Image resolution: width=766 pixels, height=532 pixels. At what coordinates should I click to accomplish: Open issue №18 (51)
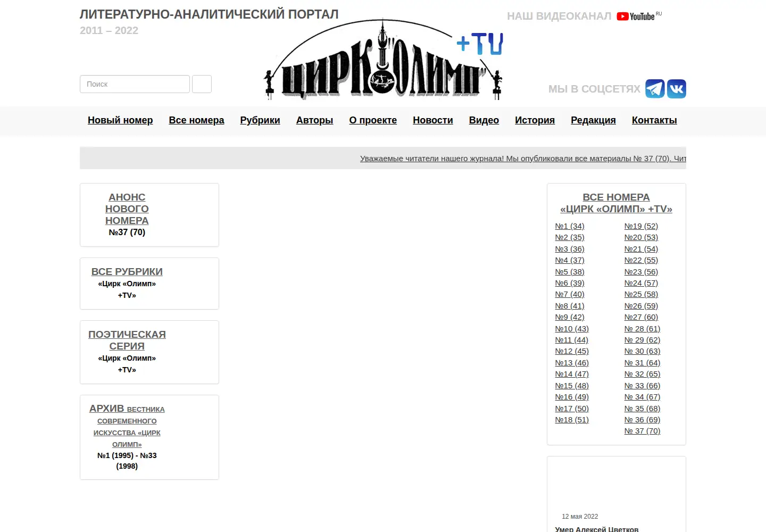(x=572, y=420)
